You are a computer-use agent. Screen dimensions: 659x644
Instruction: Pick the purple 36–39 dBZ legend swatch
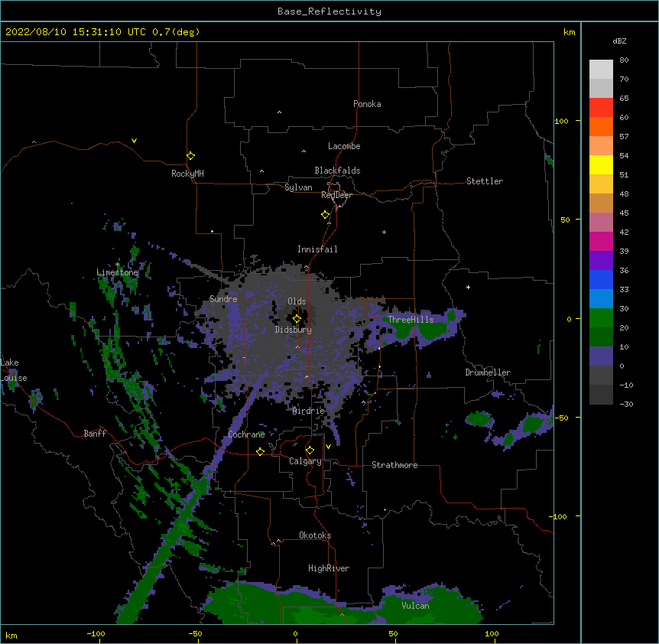(x=601, y=260)
